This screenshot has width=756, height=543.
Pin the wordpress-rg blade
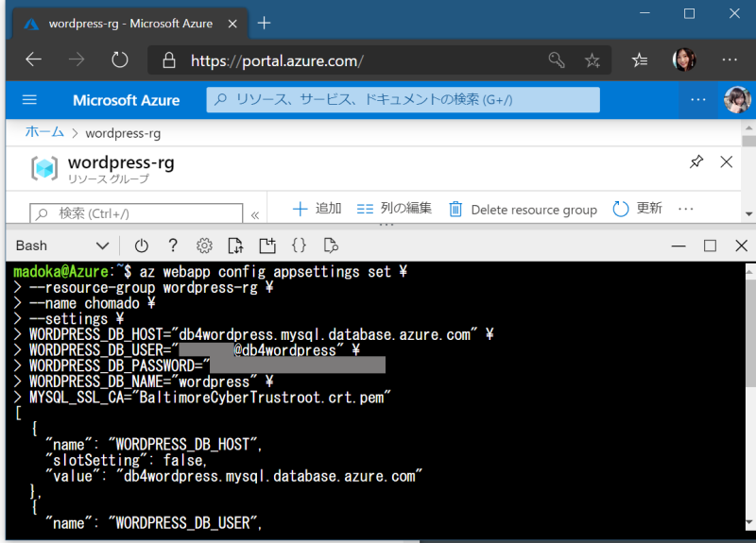[696, 162]
